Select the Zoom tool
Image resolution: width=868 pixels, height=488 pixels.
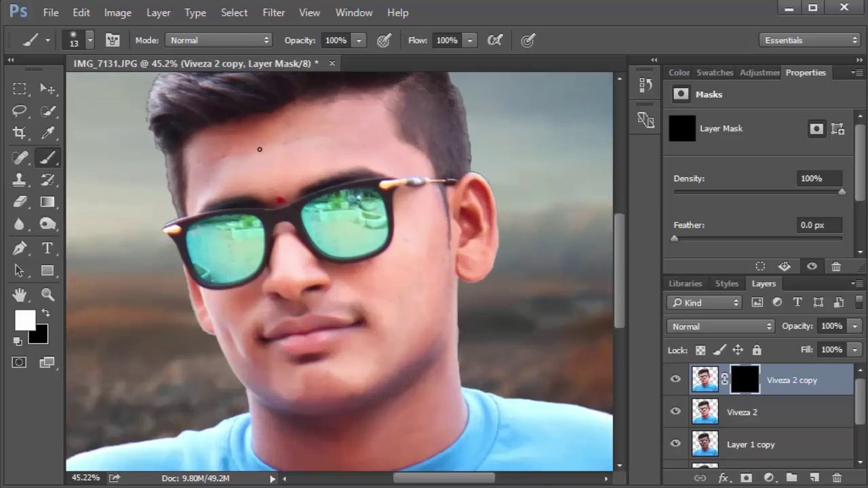(x=47, y=294)
